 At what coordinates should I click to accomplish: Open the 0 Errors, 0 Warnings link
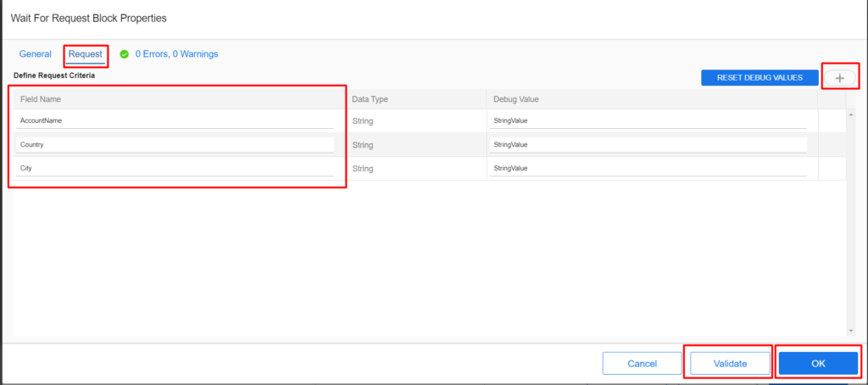click(x=176, y=54)
